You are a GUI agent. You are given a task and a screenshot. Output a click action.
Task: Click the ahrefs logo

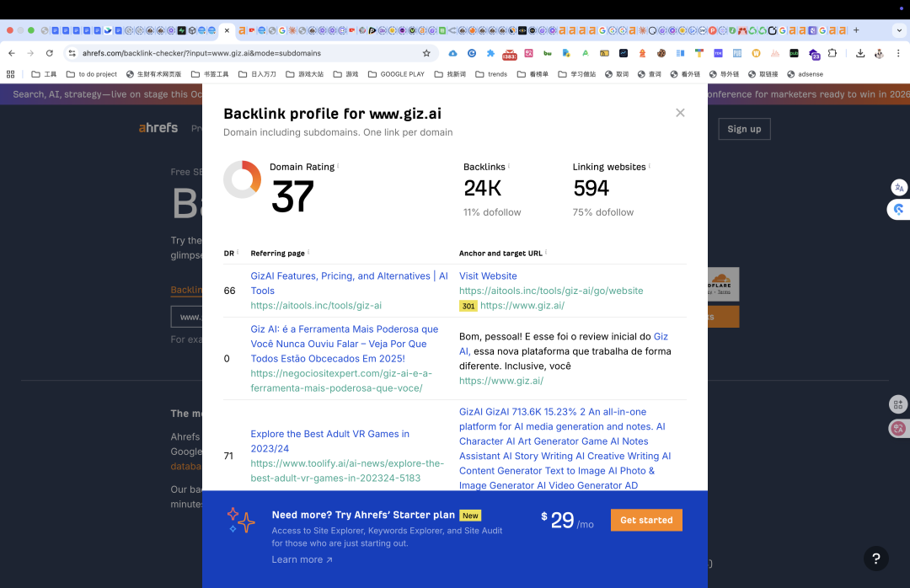pyautogui.click(x=158, y=128)
